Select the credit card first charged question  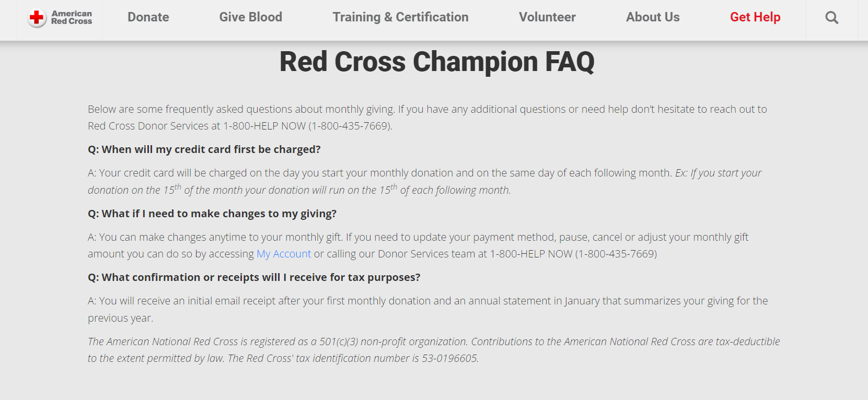pos(204,149)
